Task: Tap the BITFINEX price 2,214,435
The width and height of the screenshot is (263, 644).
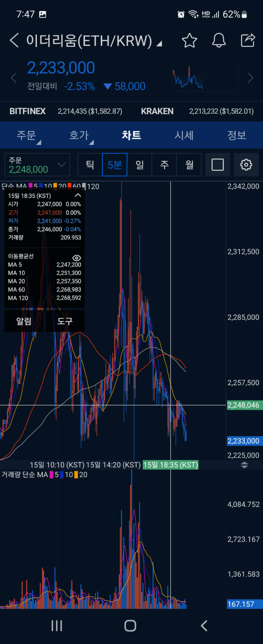Action: click(90, 111)
